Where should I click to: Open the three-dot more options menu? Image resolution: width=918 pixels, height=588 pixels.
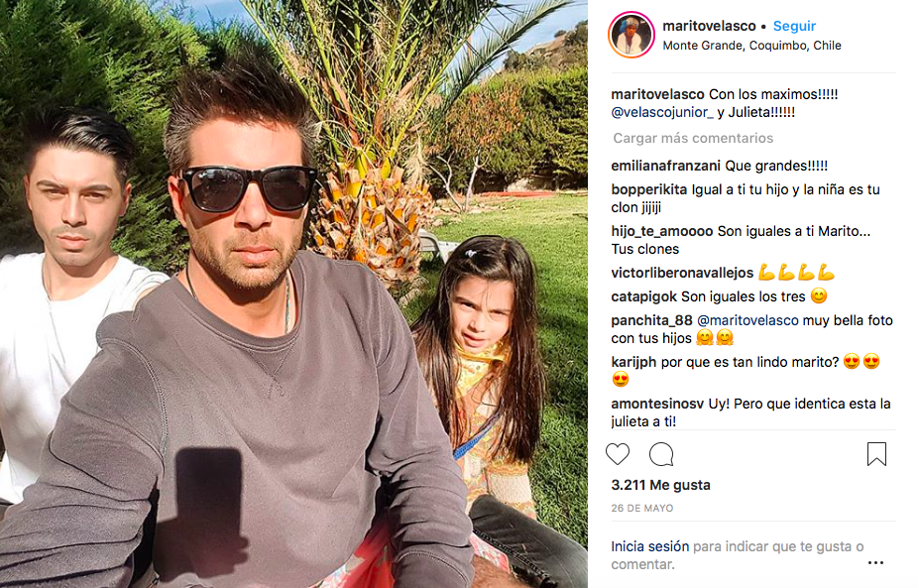tap(875, 563)
